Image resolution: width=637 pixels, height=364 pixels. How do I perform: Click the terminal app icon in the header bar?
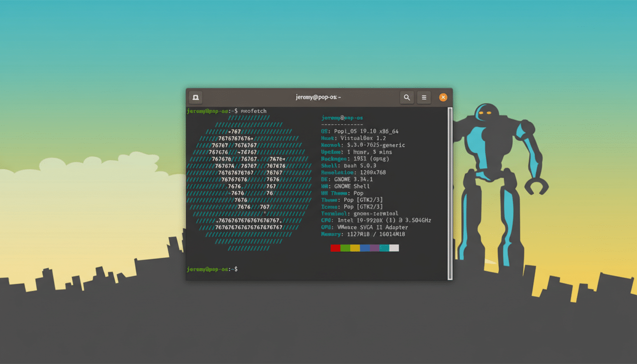(195, 97)
